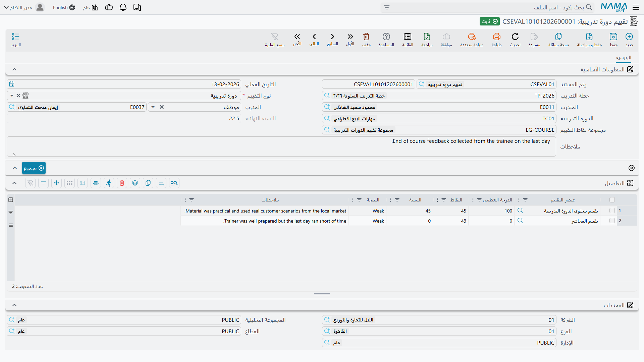
Task: Toggle the select-all checkbox in grid header
Action: [x=612, y=200]
